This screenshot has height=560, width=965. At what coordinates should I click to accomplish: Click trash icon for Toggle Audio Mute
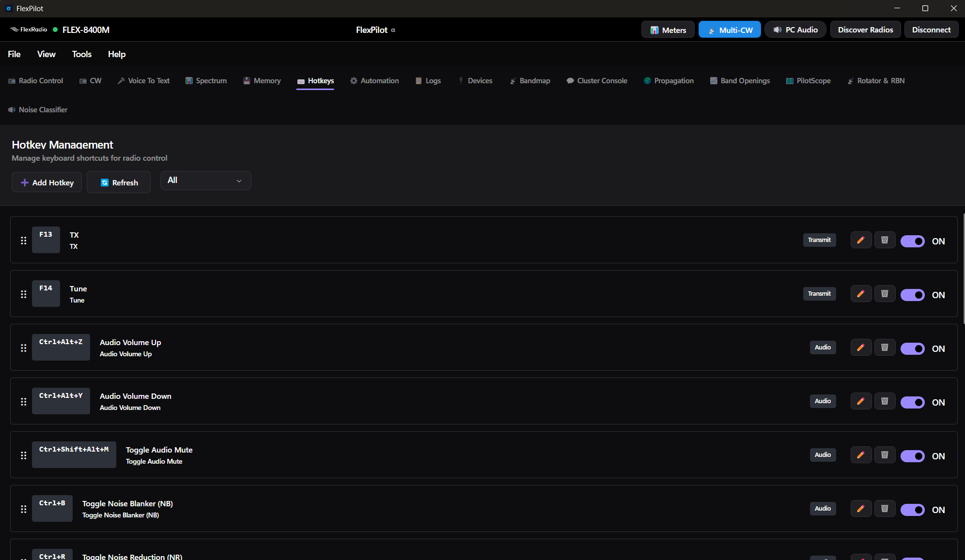[885, 455]
